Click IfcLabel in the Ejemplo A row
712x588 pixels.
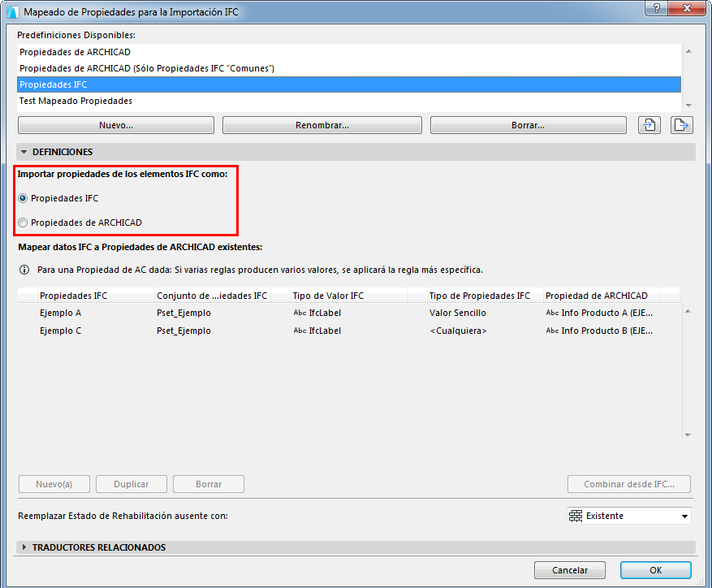317,313
